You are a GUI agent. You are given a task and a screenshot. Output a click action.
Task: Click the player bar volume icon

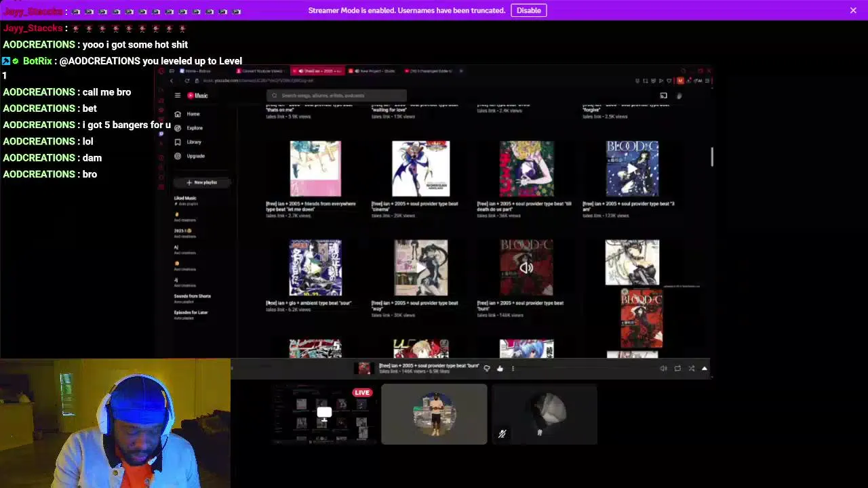[x=663, y=369]
